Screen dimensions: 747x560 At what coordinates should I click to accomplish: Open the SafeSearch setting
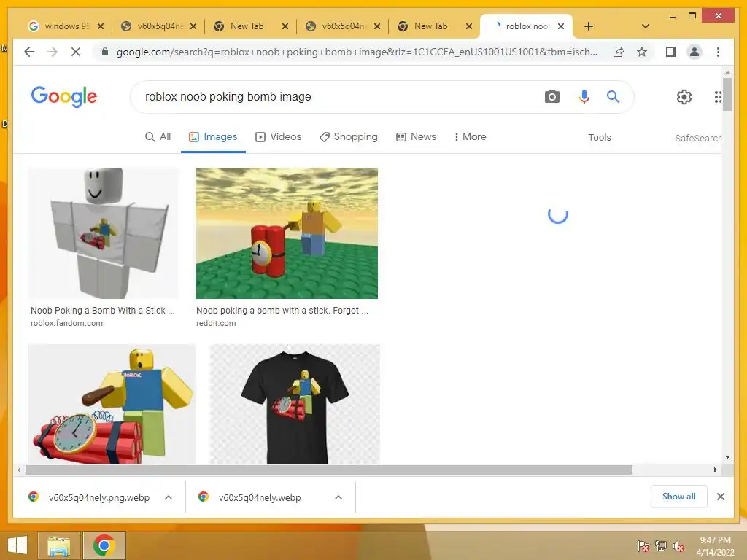(698, 138)
